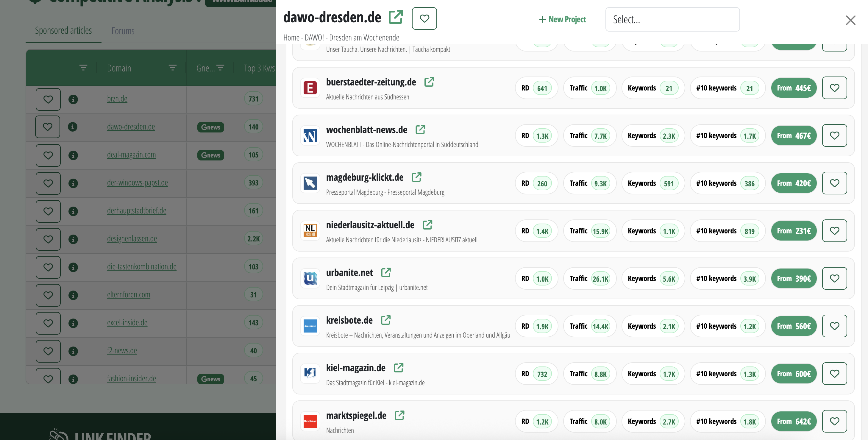This screenshot has height=440, width=868.
Task: Open niederlausitz-aktuell.de external link icon
Action: tap(427, 225)
